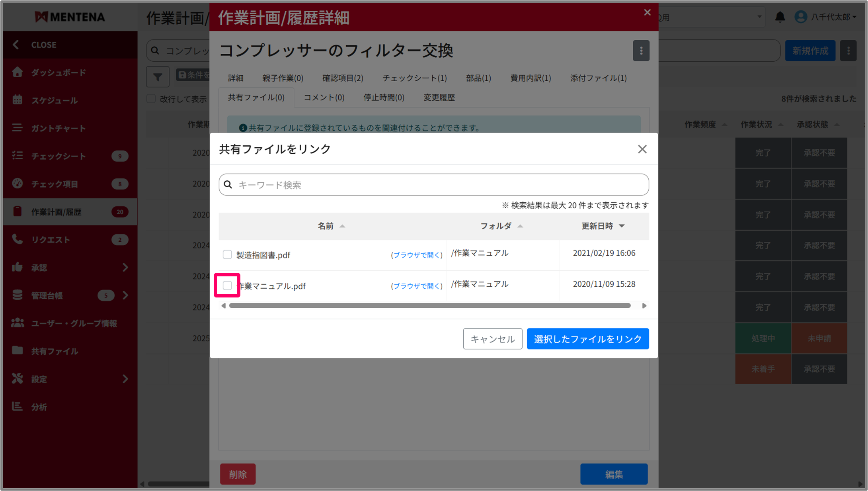This screenshot has height=491, width=868.
Task: Switch to the コメント(0) tab
Action: coord(324,98)
